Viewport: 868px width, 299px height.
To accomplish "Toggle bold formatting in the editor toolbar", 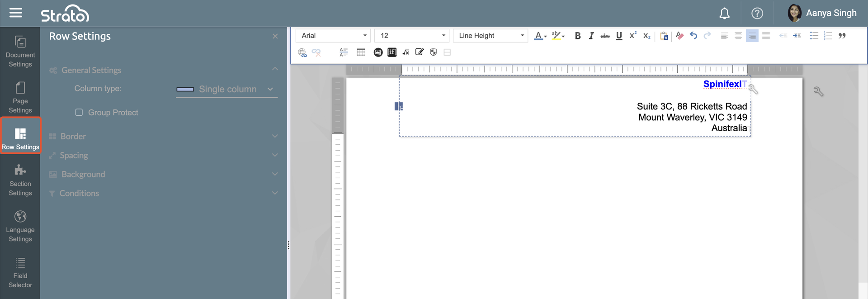I will [x=577, y=36].
